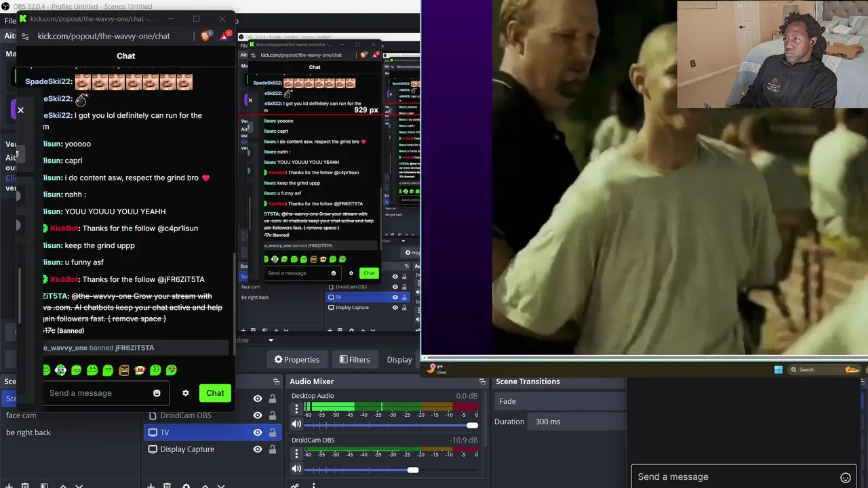The height and width of the screenshot is (488, 868).
Task: Click weather widget in the preview taskbar
Action: (436, 369)
